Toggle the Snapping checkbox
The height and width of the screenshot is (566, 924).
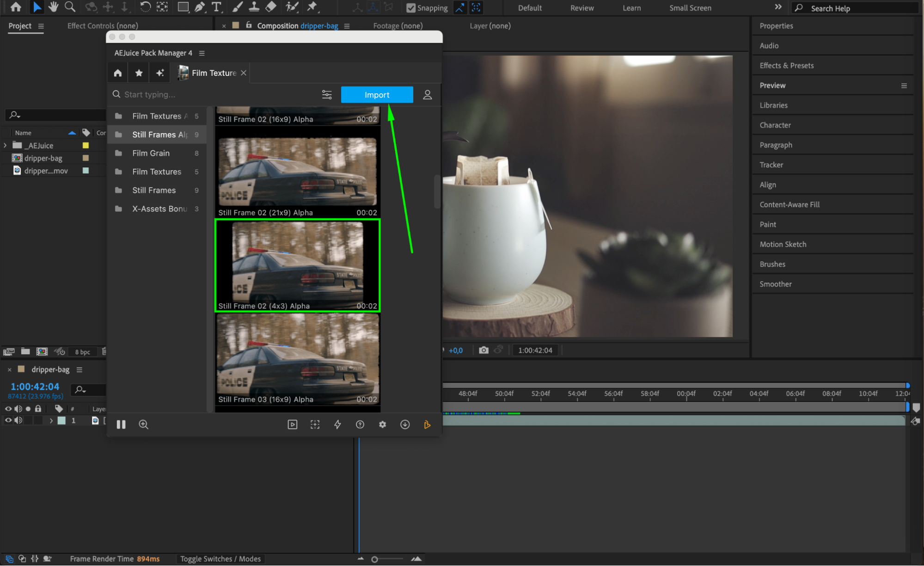point(410,8)
